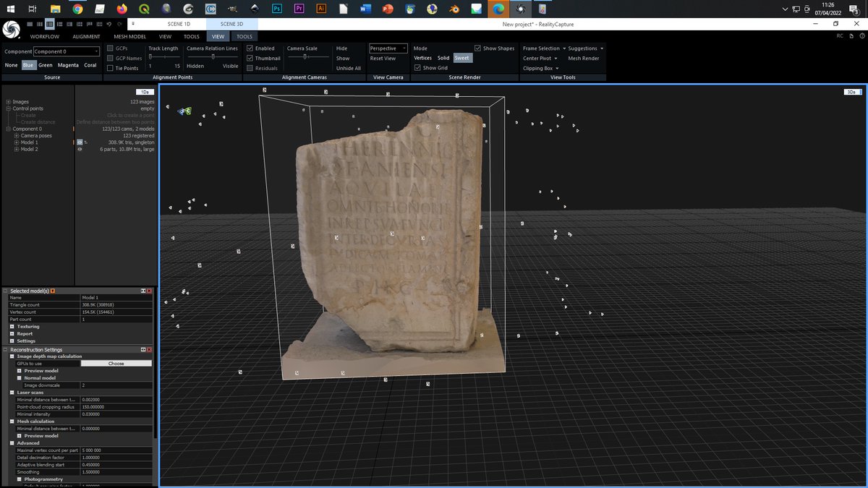Close the Reconstruction Settings panel
Screen dimensions: 868x488
click(x=149, y=350)
